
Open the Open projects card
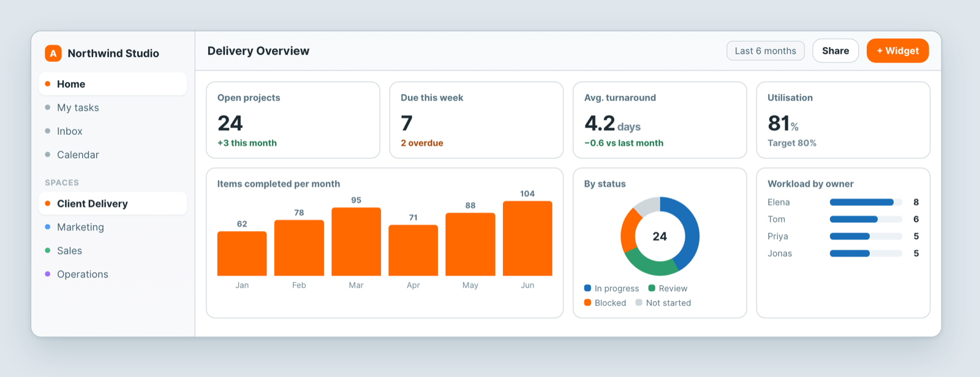(x=293, y=120)
